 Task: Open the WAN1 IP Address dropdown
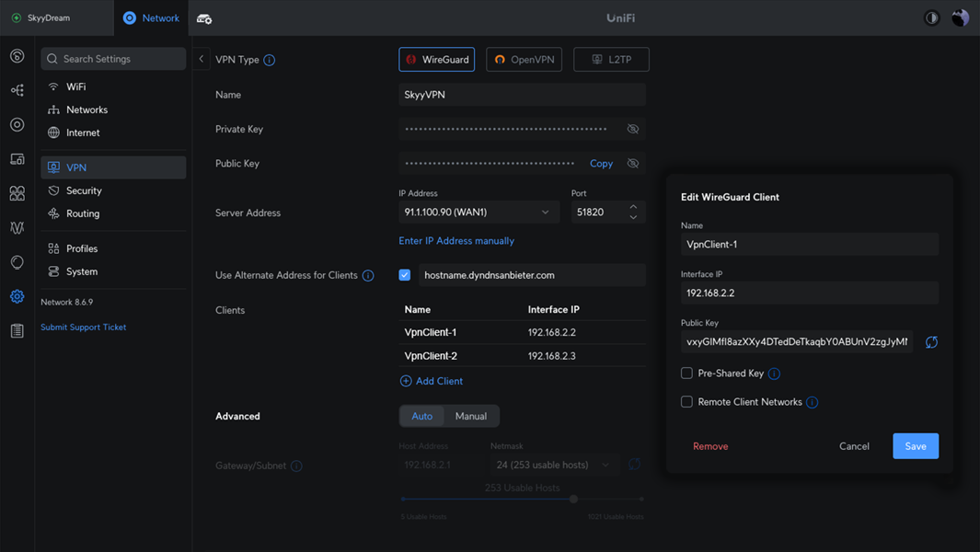[x=478, y=212]
